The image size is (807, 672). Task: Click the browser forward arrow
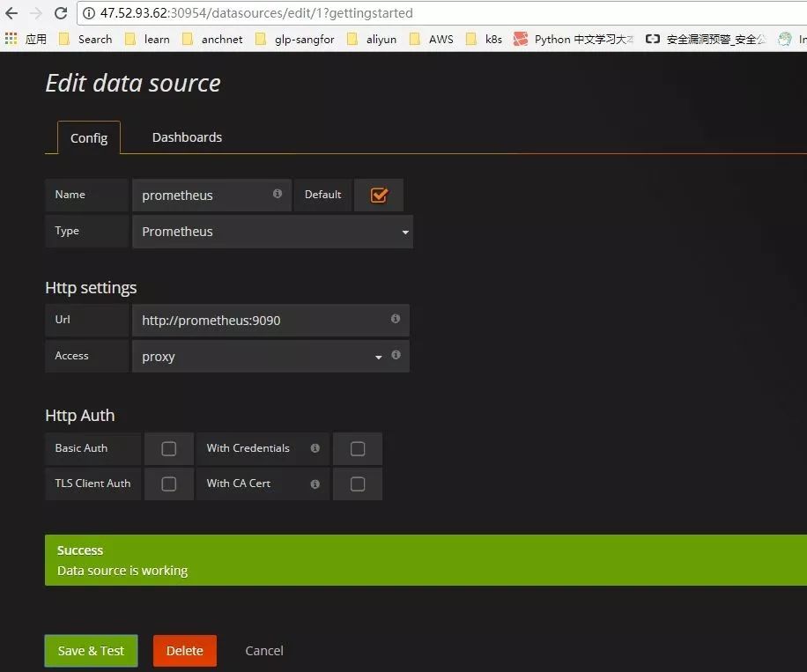36,13
